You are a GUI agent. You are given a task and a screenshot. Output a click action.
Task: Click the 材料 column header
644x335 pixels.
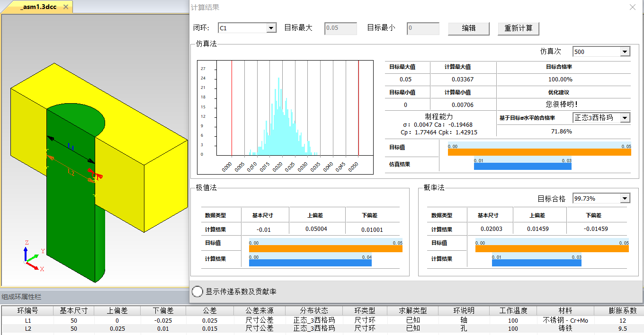tap(565, 311)
